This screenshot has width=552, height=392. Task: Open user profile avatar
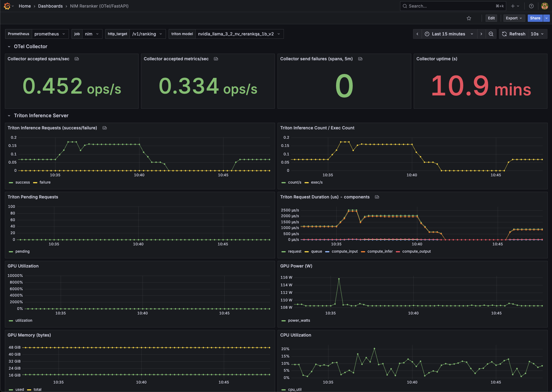(x=544, y=6)
